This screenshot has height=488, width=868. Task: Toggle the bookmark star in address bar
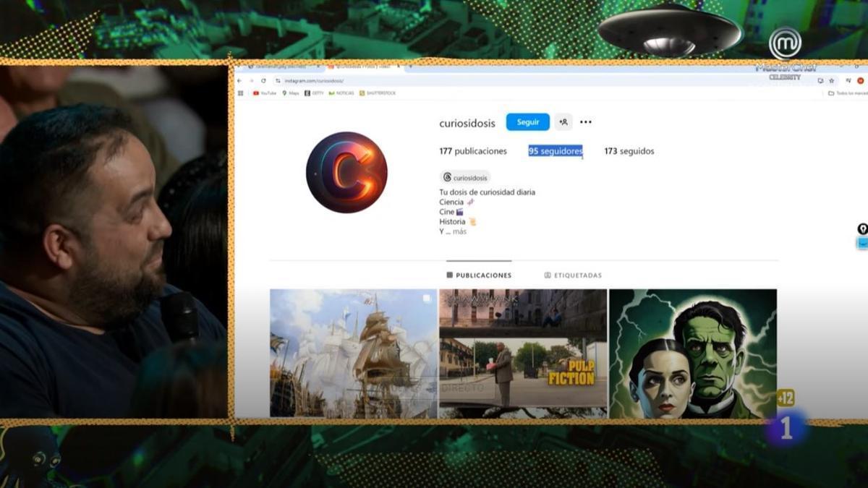pos(832,81)
